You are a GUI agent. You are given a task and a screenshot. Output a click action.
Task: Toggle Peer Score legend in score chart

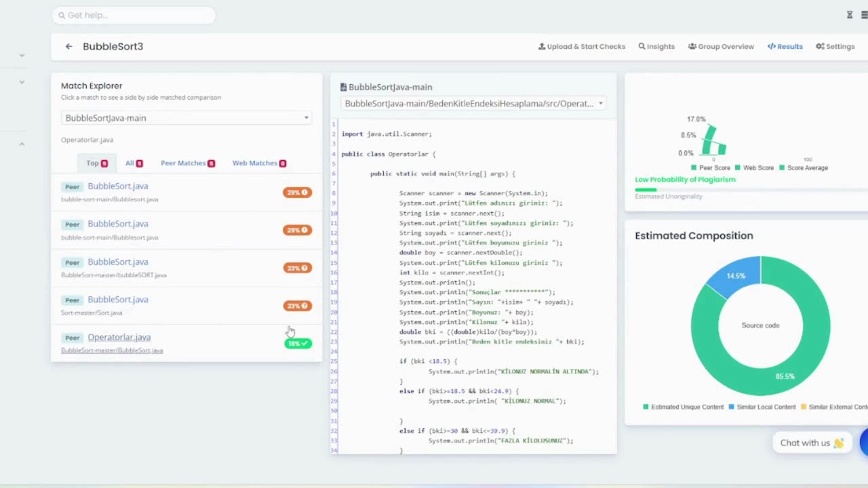pyautogui.click(x=711, y=167)
